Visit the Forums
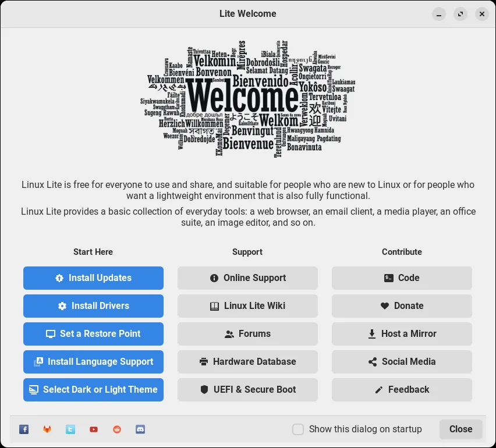The width and height of the screenshot is (496, 448). pyautogui.click(x=247, y=333)
